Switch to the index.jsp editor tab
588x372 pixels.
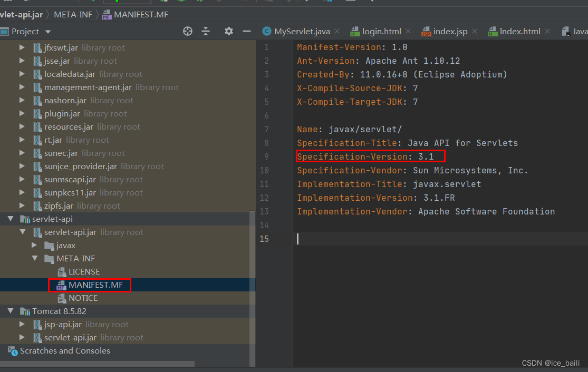coord(450,32)
